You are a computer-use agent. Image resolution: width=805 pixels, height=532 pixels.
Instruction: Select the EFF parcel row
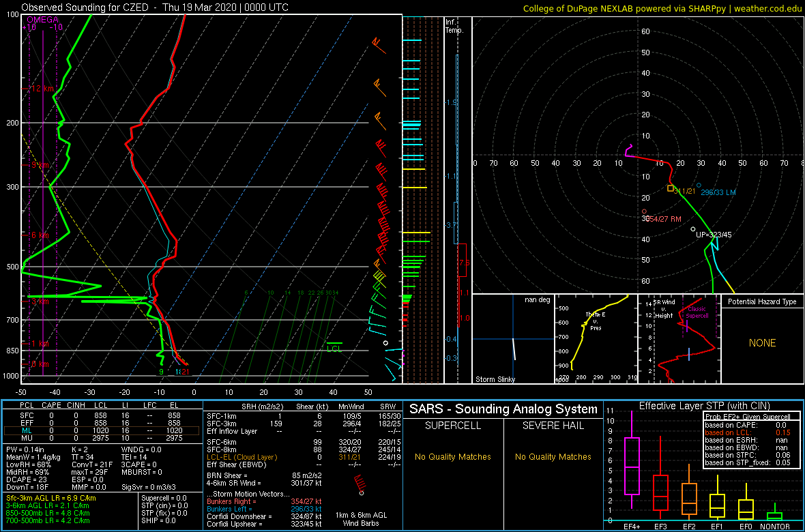click(x=102, y=423)
